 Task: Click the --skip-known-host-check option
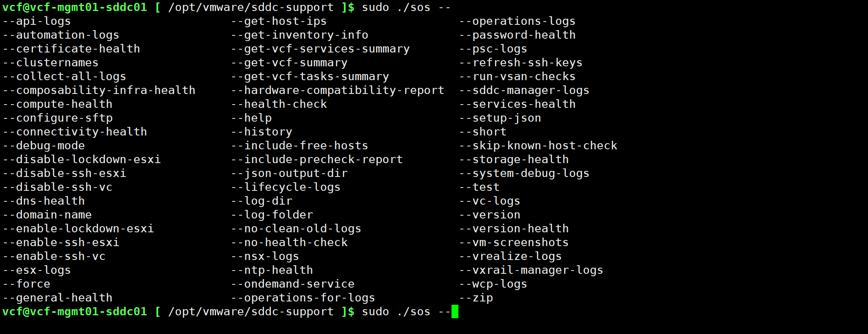[538, 146]
